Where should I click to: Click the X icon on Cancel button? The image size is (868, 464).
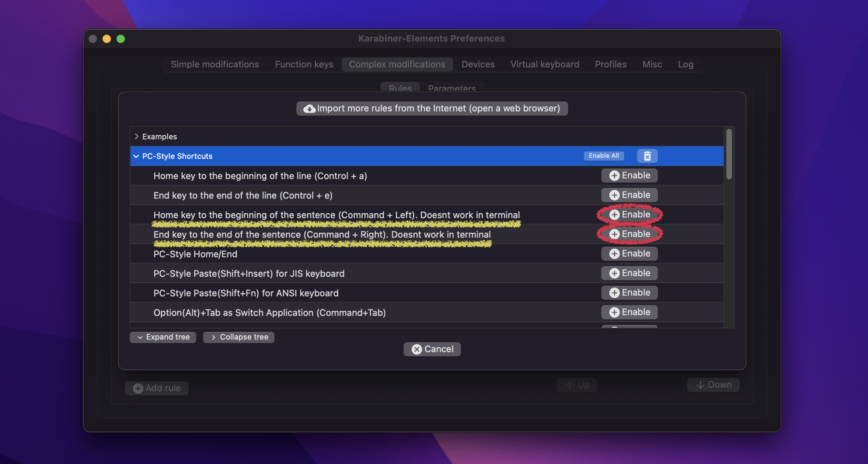(417, 349)
